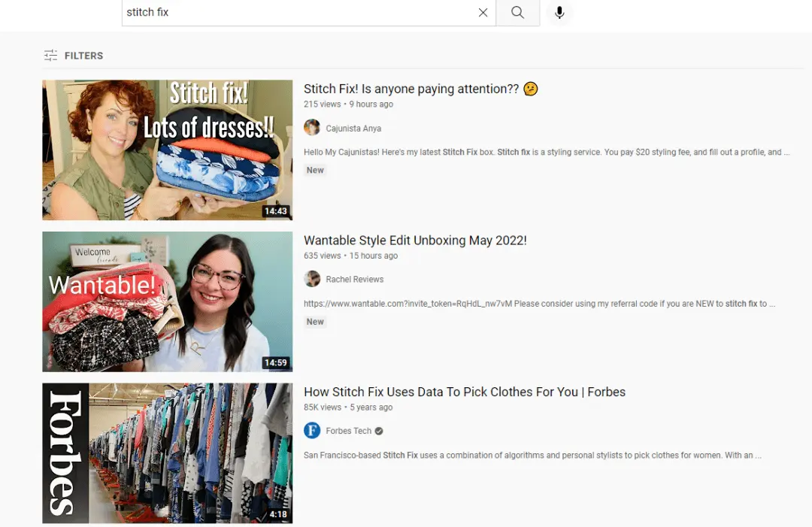Viewport: 812px width, 527px height.
Task: Click the 'Hello My Cajunistas!' description
Action: click(x=547, y=152)
